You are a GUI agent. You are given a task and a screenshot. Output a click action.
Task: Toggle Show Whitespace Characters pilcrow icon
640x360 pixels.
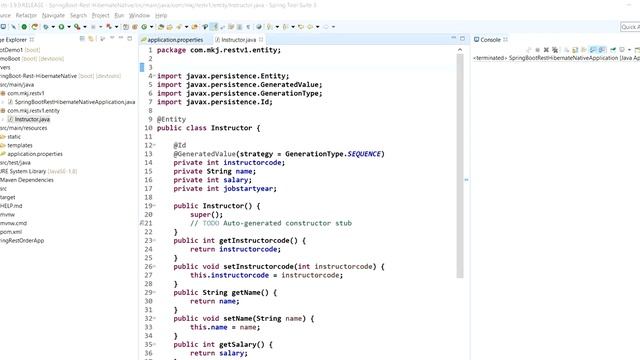(248, 27)
